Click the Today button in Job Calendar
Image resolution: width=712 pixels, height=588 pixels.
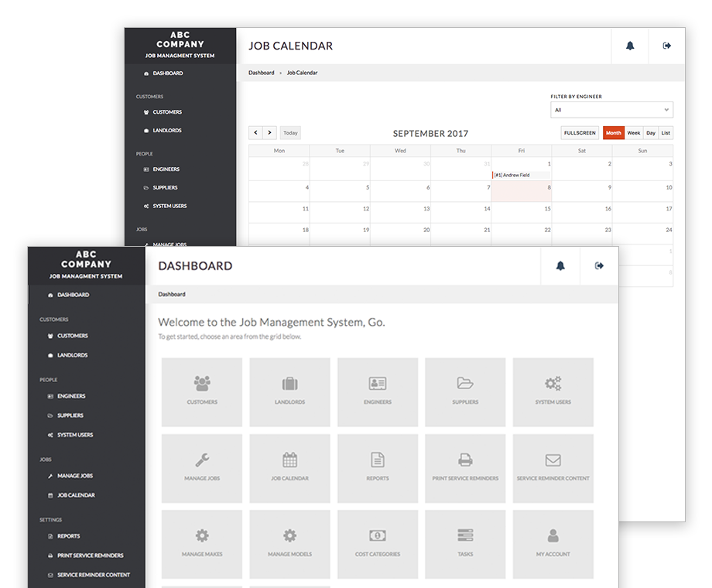click(290, 132)
